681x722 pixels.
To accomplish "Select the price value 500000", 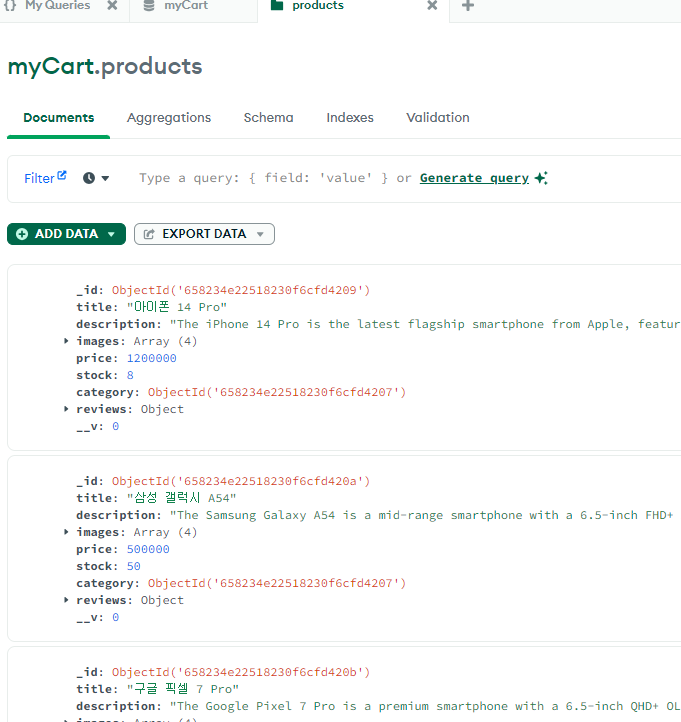I will pyautogui.click(x=148, y=549).
